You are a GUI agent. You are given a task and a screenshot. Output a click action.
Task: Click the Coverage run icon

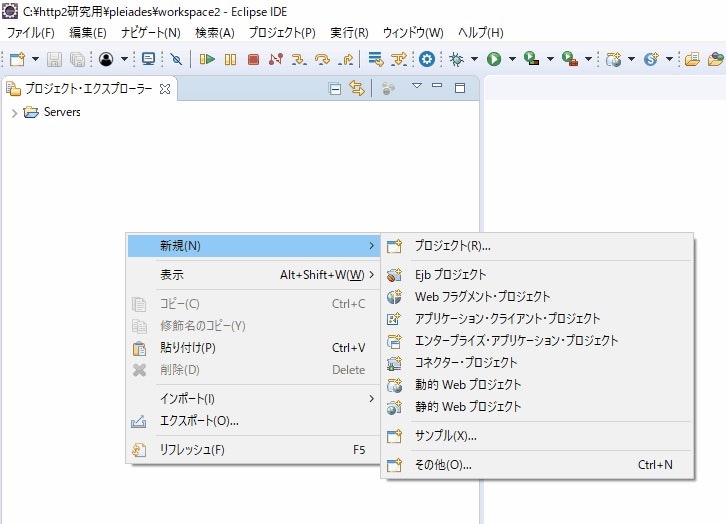pos(532,59)
